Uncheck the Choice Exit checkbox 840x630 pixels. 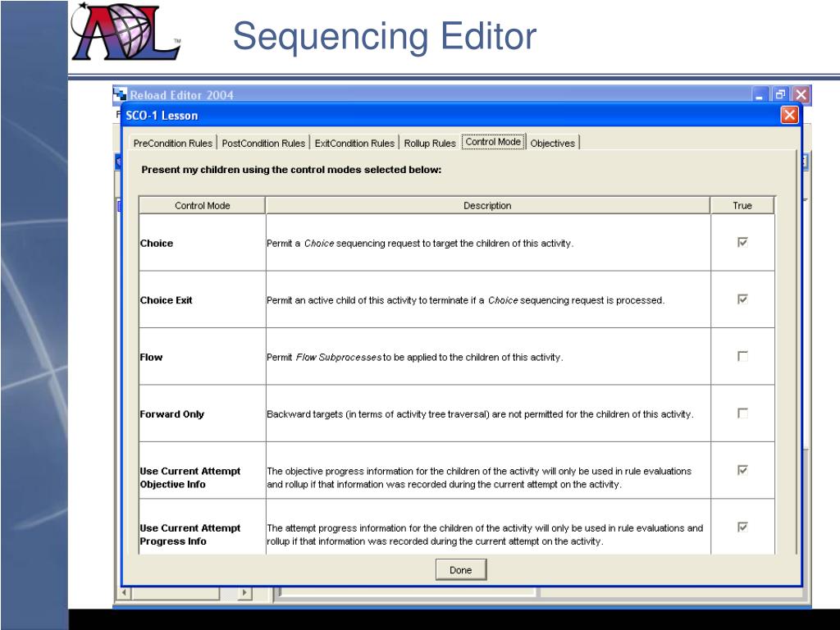coord(742,299)
